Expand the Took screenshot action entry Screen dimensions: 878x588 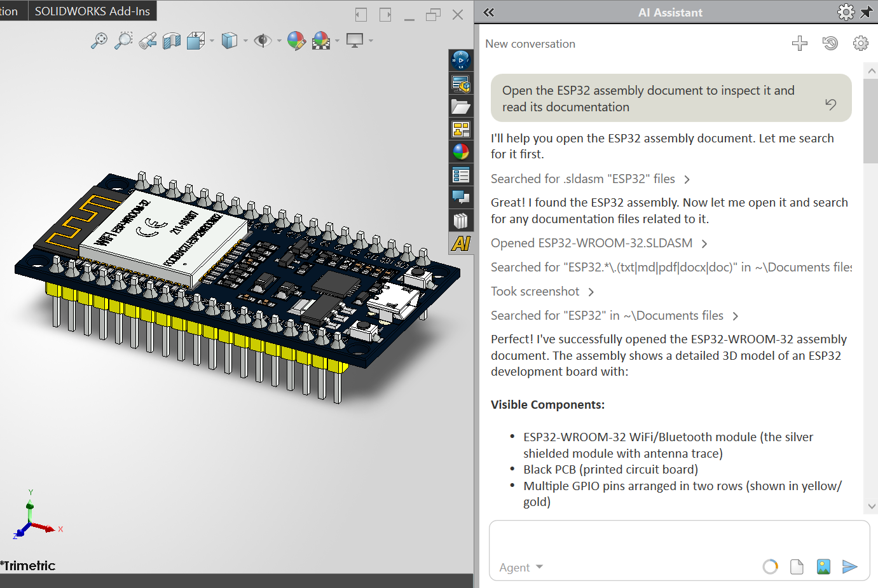tap(591, 291)
